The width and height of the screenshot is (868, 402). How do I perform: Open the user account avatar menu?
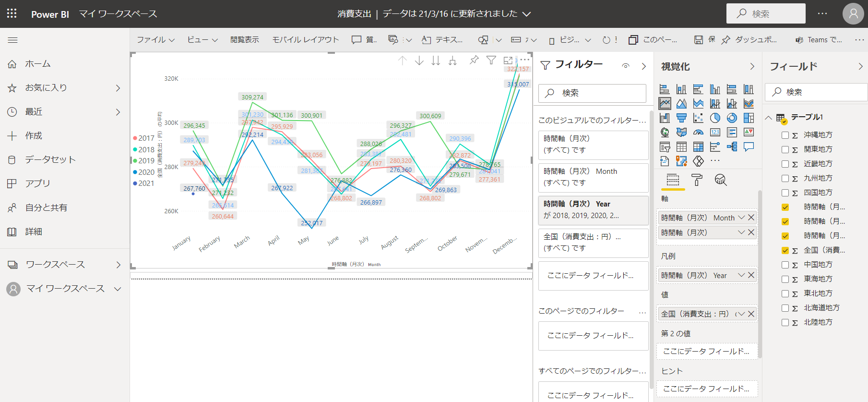[853, 13]
